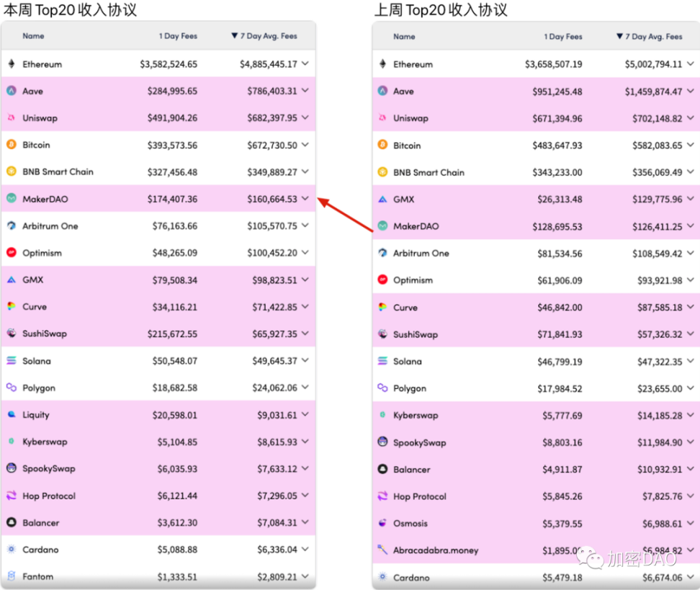Select $786,403.31 Aave 7 day average
700x590 pixels.
[272, 91]
